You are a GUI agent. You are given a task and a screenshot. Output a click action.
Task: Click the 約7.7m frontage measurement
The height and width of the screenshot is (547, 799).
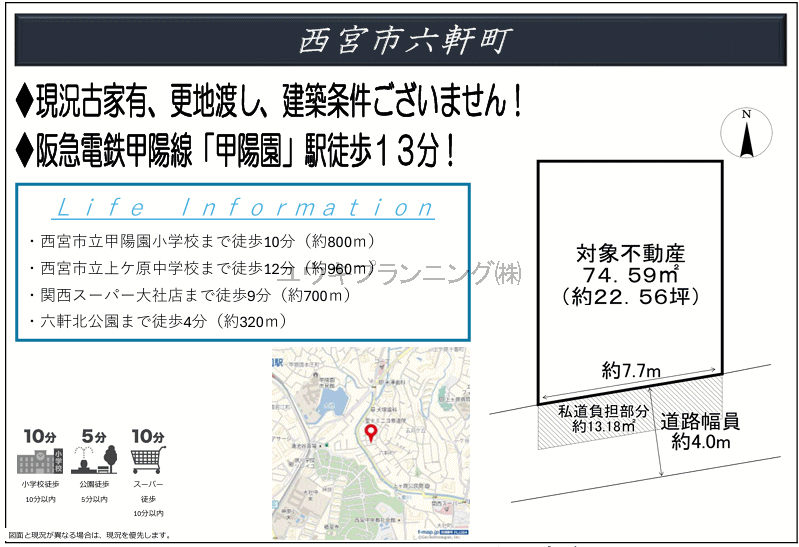(631, 371)
